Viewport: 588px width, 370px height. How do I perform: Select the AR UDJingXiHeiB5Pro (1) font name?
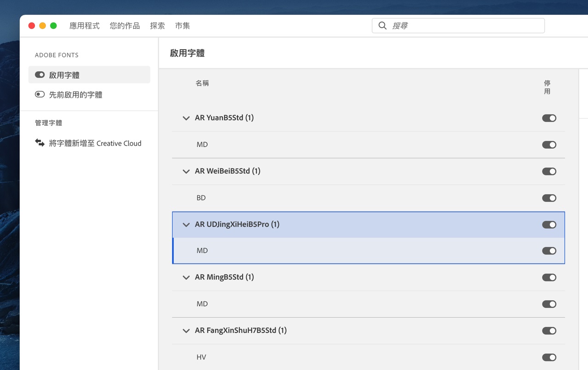237,224
